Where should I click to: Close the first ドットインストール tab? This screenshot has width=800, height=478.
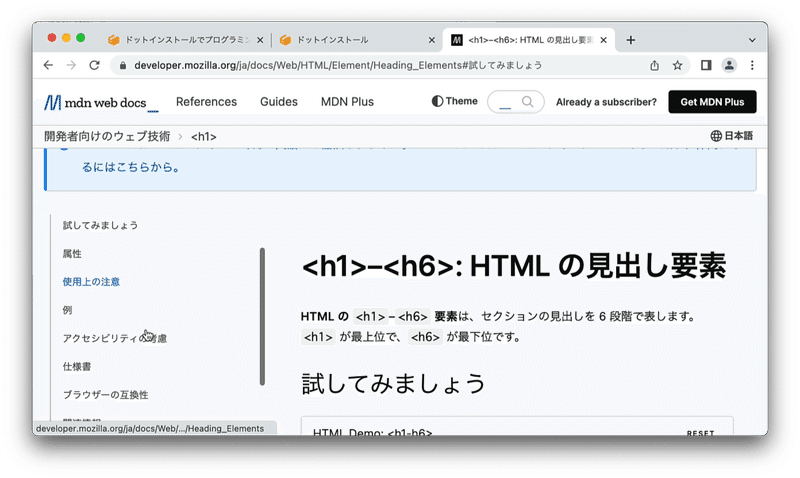tap(260, 40)
